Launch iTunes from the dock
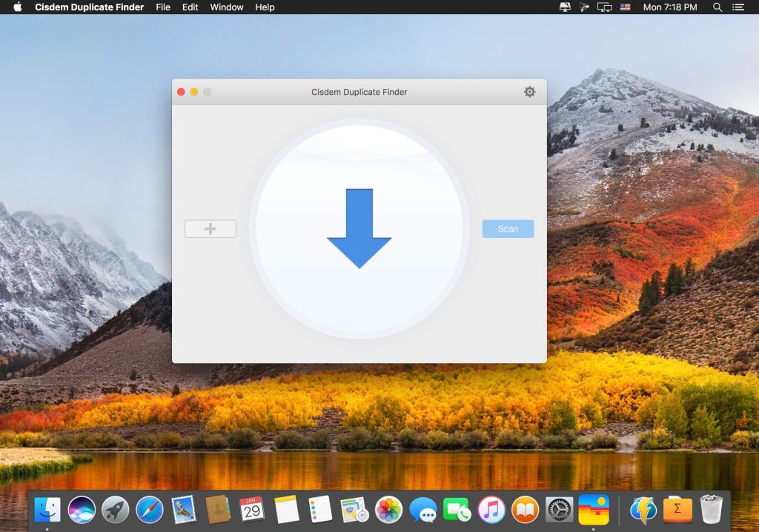The height and width of the screenshot is (532, 759). click(491, 510)
